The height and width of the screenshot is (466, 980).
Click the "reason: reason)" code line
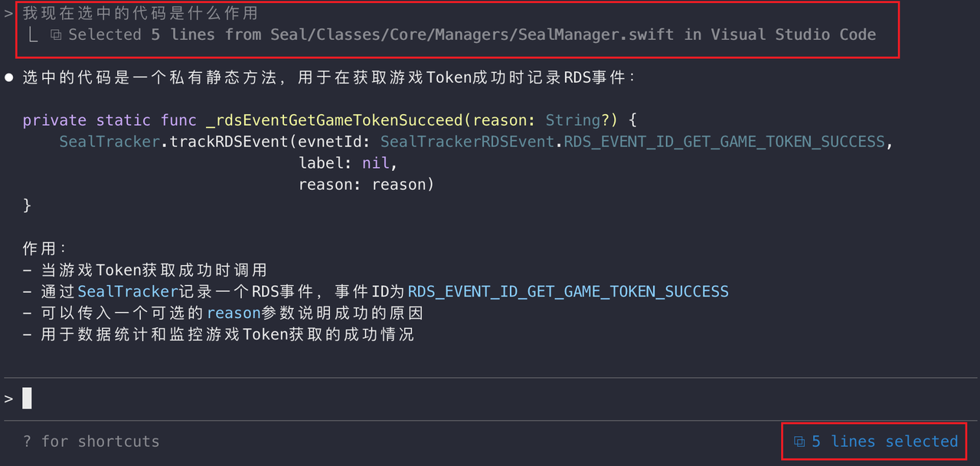366,185
